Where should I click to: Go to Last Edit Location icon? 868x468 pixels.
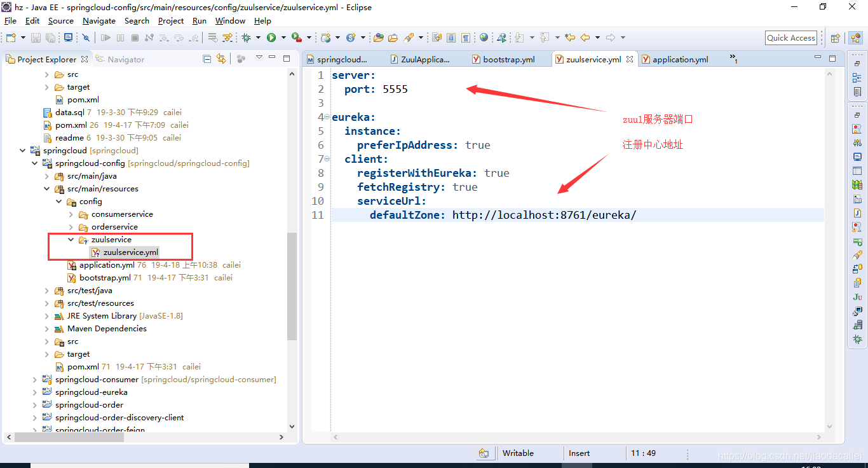point(570,38)
